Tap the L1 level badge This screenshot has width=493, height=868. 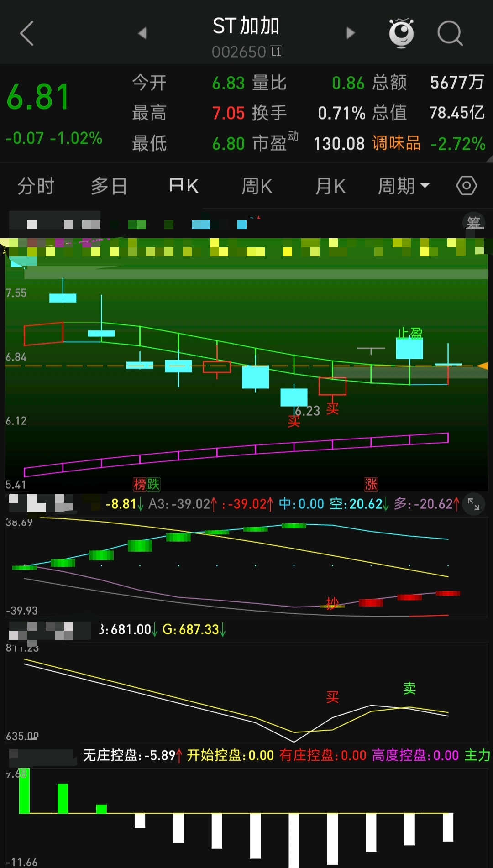tap(276, 52)
